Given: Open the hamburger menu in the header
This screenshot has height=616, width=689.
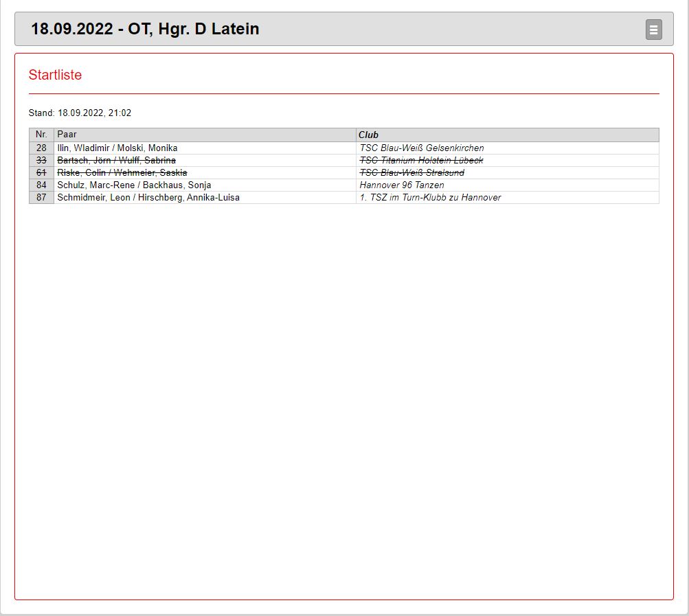Looking at the screenshot, I should click(x=653, y=30).
